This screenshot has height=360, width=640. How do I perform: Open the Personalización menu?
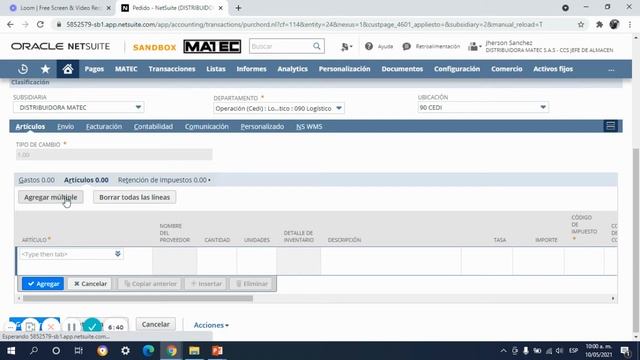click(344, 69)
